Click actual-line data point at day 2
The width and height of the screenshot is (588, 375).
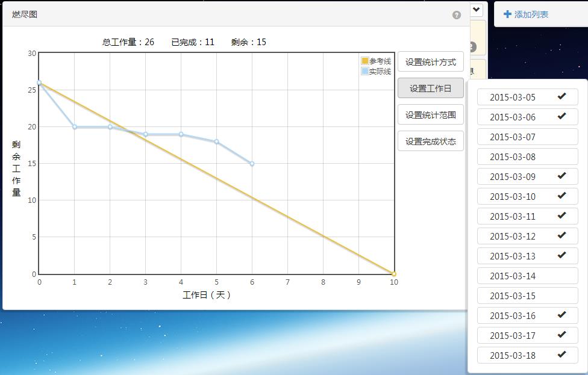point(110,127)
